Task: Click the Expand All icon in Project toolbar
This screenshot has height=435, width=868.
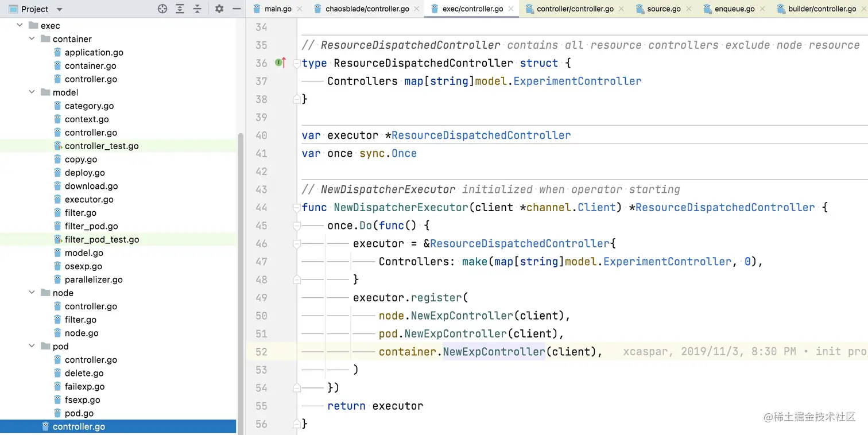Action: tap(180, 9)
